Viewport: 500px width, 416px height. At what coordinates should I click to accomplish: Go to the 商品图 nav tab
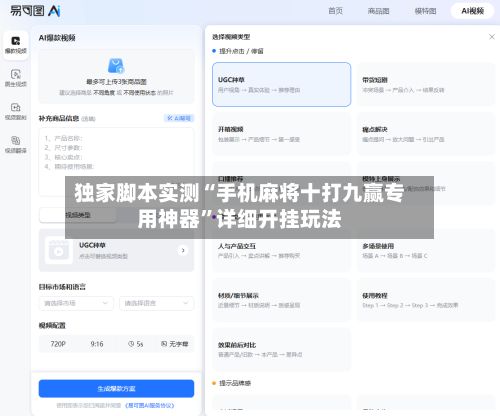point(378,11)
